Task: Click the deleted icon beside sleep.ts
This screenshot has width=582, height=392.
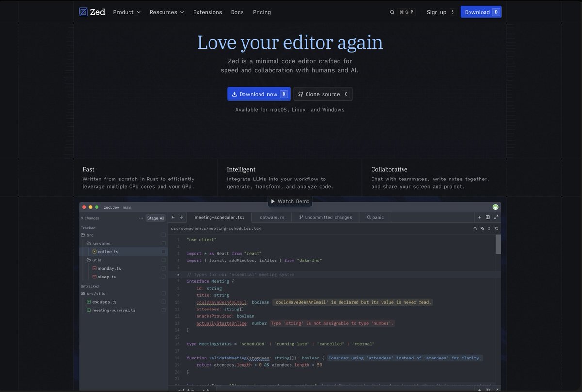Action: point(95,277)
